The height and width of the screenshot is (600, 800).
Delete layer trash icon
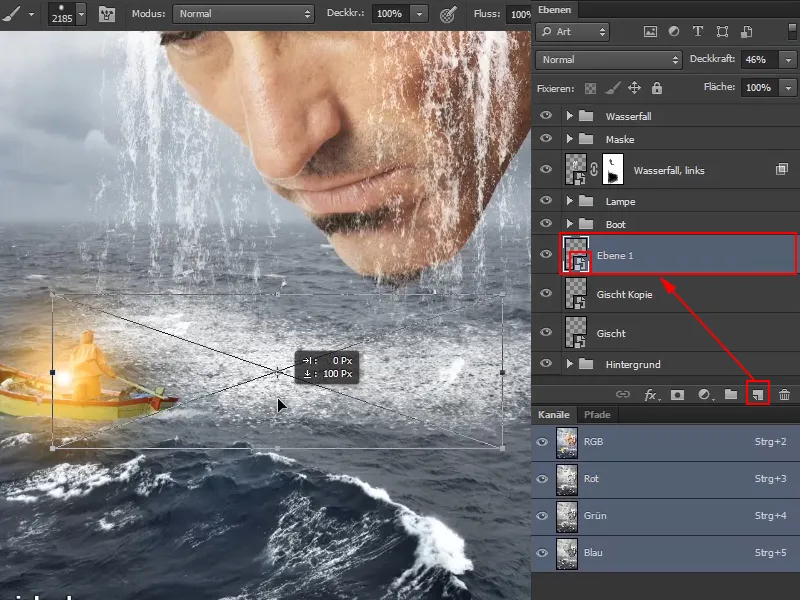click(785, 394)
